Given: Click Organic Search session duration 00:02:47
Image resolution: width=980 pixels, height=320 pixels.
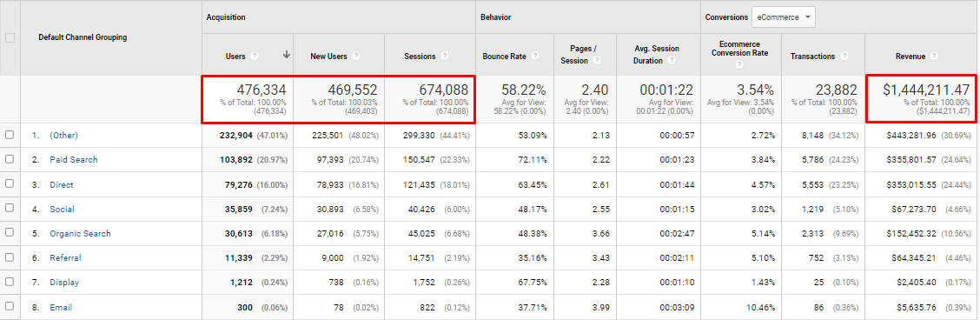Looking at the screenshot, I should 676,233.
